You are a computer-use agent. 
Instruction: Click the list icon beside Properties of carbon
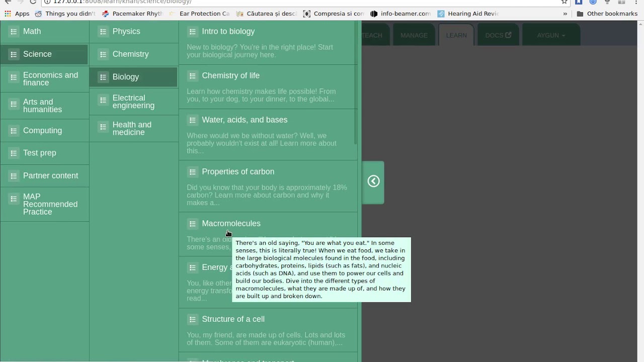click(x=192, y=172)
